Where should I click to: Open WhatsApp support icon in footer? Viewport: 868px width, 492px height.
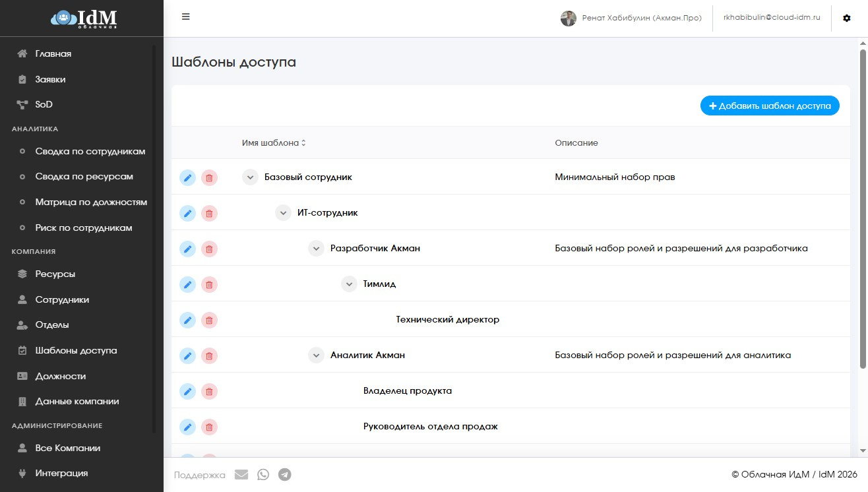point(263,475)
